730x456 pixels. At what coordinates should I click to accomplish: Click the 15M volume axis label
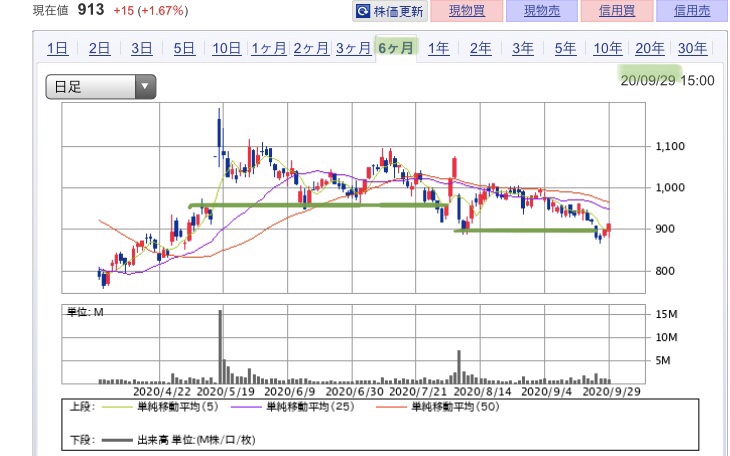(666, 314)
